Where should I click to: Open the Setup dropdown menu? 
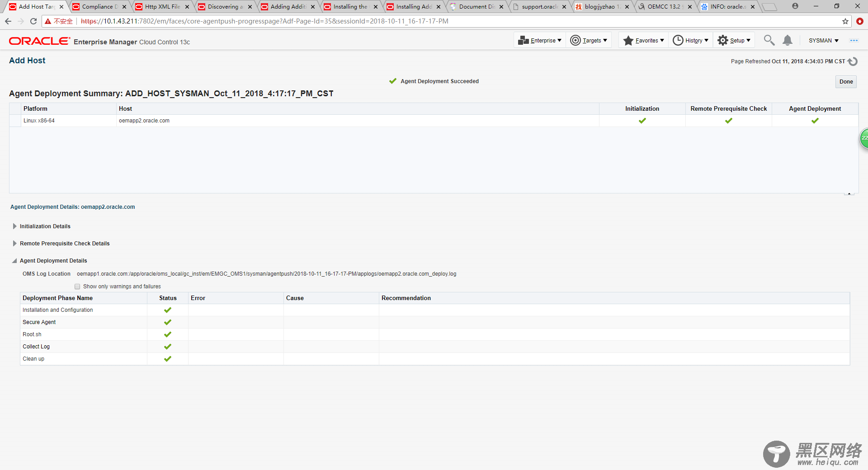click(x=734, y=40)
